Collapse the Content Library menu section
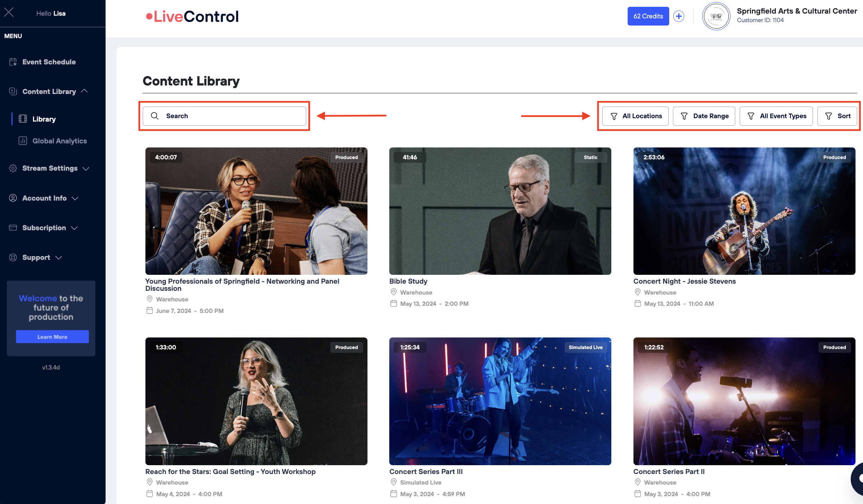The height and width of the screenshot is (504, 863). coord(85,91)
